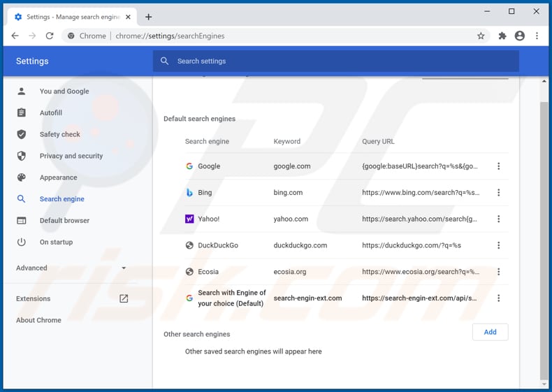The width and height of the screenshot is (552, 392).
Task: Open More actions for Google engine
Action: point(498,166)
